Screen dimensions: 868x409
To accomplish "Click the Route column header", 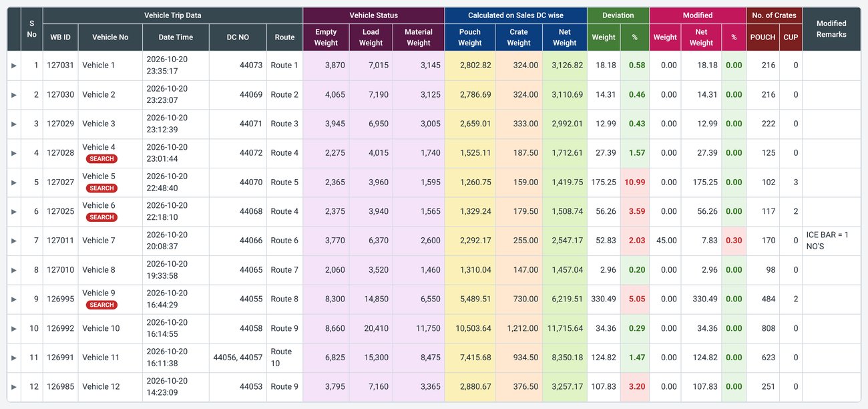I will 284,37.
